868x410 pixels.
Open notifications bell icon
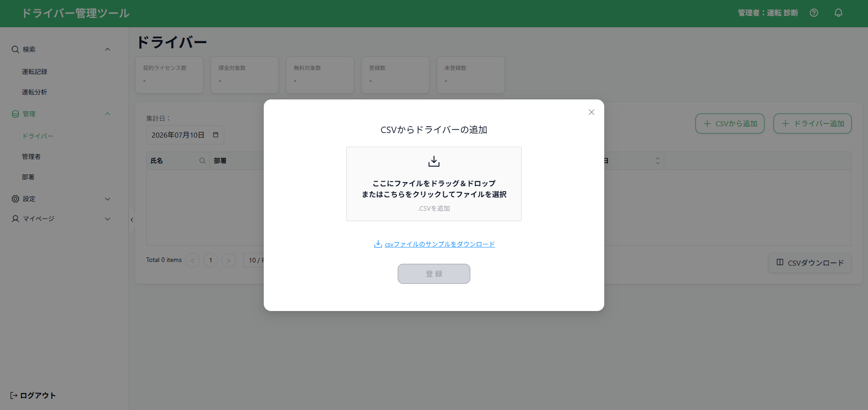coord(838,13)
